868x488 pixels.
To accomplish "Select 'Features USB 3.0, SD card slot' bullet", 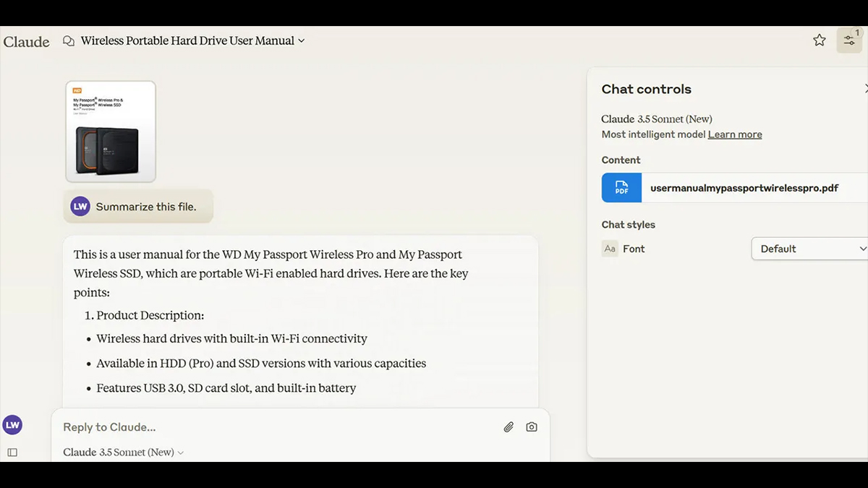I will [226, 388].
